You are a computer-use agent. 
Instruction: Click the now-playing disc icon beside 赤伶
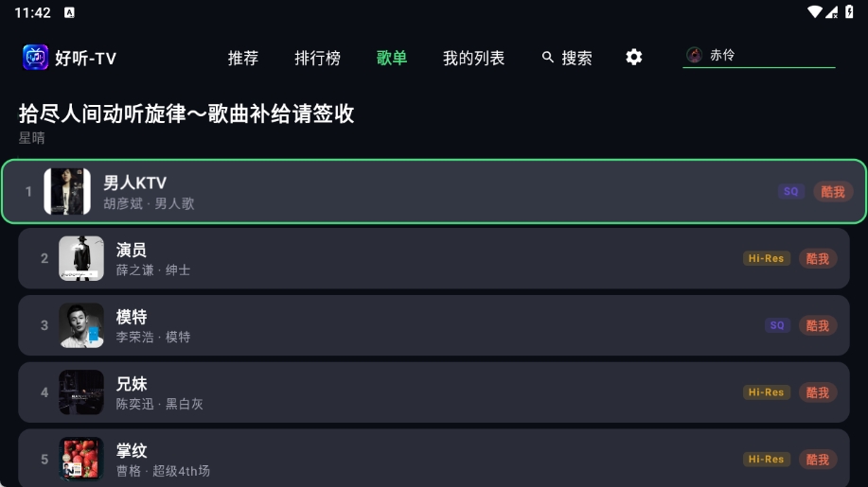point(694,55)
